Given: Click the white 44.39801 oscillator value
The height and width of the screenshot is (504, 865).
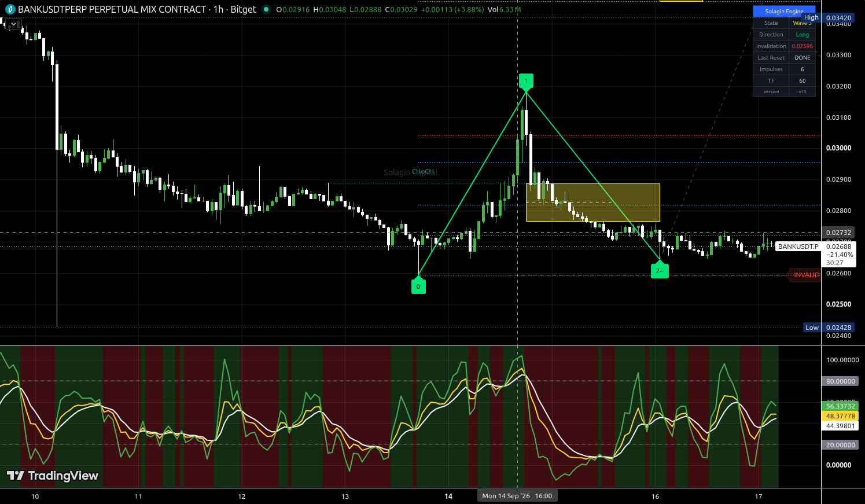Looking at the screenshot, I should [x=840, y=426].
